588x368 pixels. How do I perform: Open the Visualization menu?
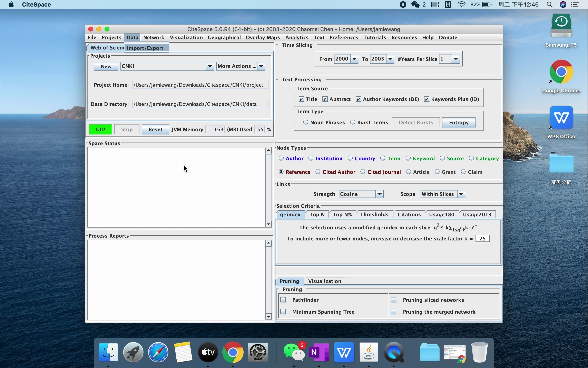[186, 37]
